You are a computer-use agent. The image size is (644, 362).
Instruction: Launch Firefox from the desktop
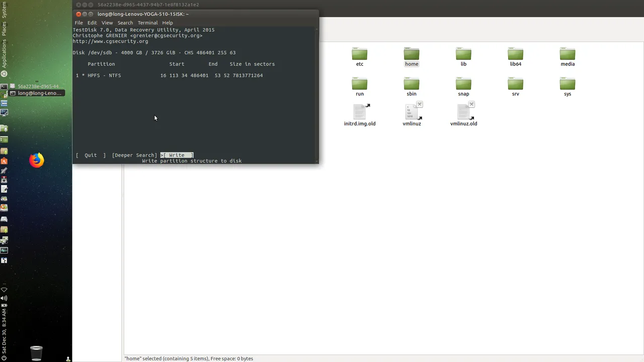36,160
